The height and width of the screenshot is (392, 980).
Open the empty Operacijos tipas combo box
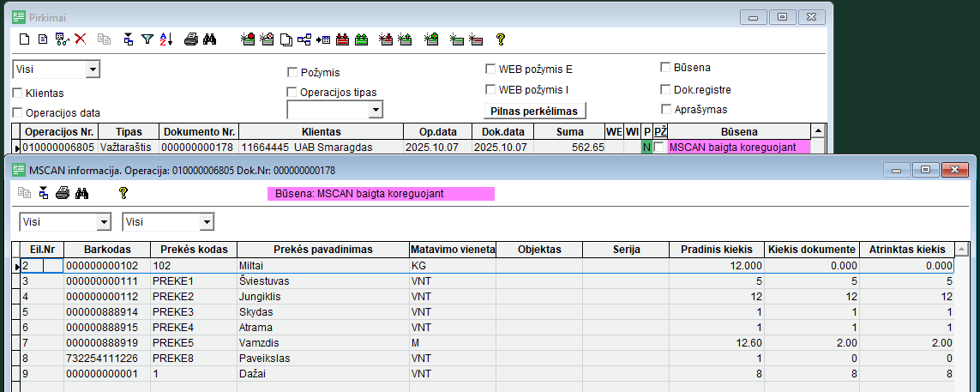[x=375, y=110]
